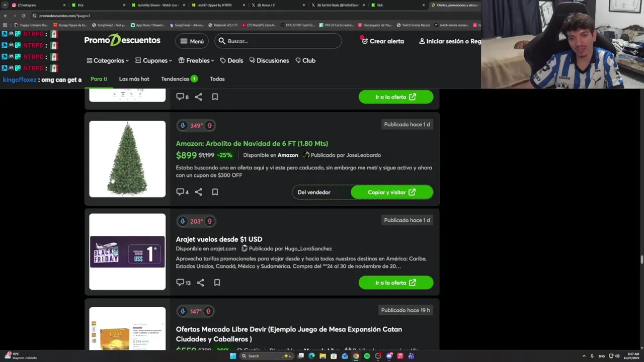The width and height of the screenshot is (644, 362).
Task: Bookmark the Arbolito de Navidad deal
Action: click(x=215, y=192)
